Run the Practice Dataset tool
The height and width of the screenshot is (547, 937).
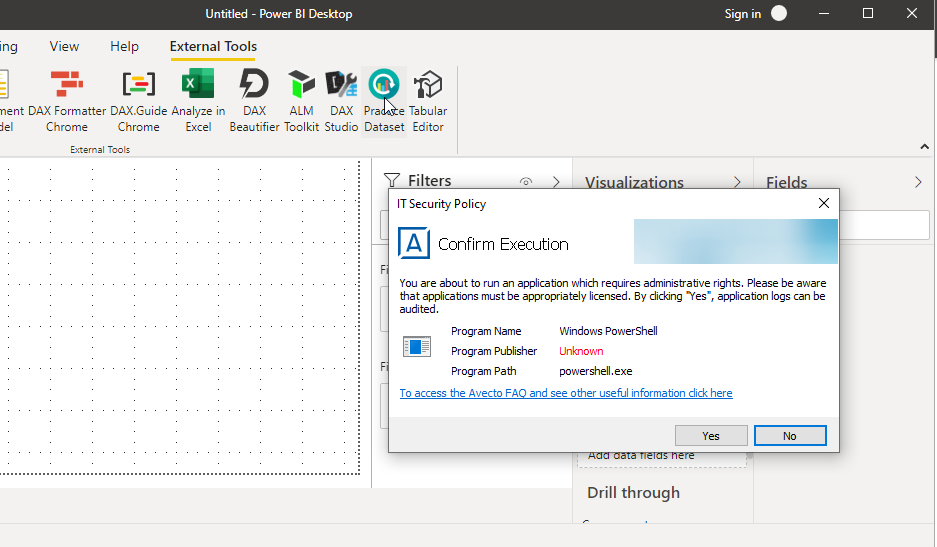click(x=384, y=100)
